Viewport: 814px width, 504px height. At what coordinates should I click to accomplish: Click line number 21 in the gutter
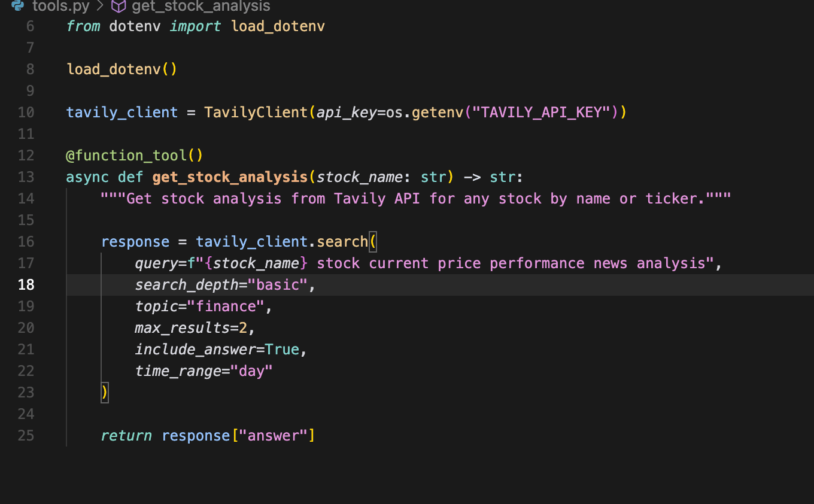[x=26, y=350]
